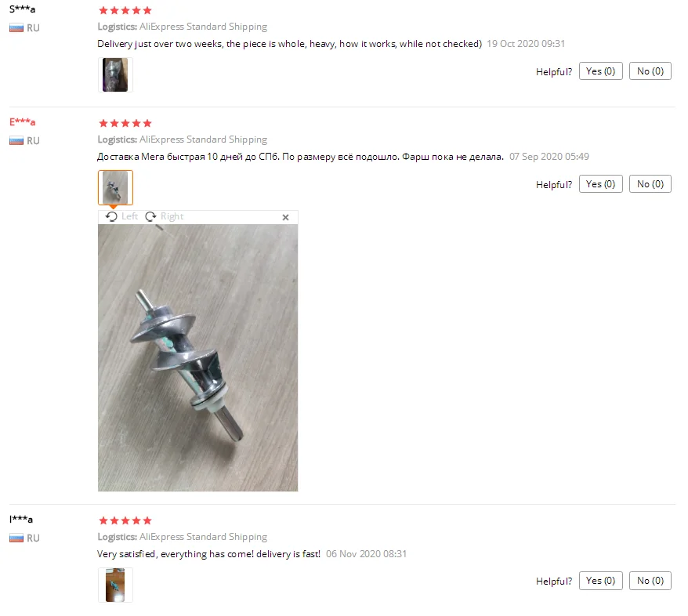Click the Russian flag beside E***a

tap(16, 141)
